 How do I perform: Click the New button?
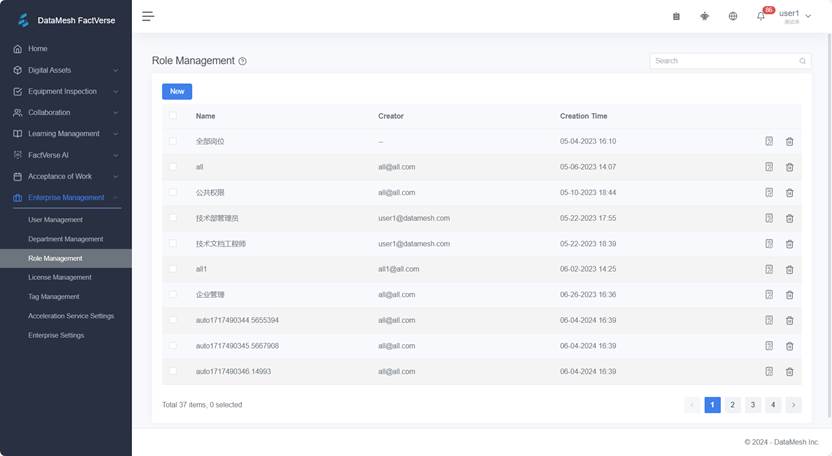click(x=177, y=91)
